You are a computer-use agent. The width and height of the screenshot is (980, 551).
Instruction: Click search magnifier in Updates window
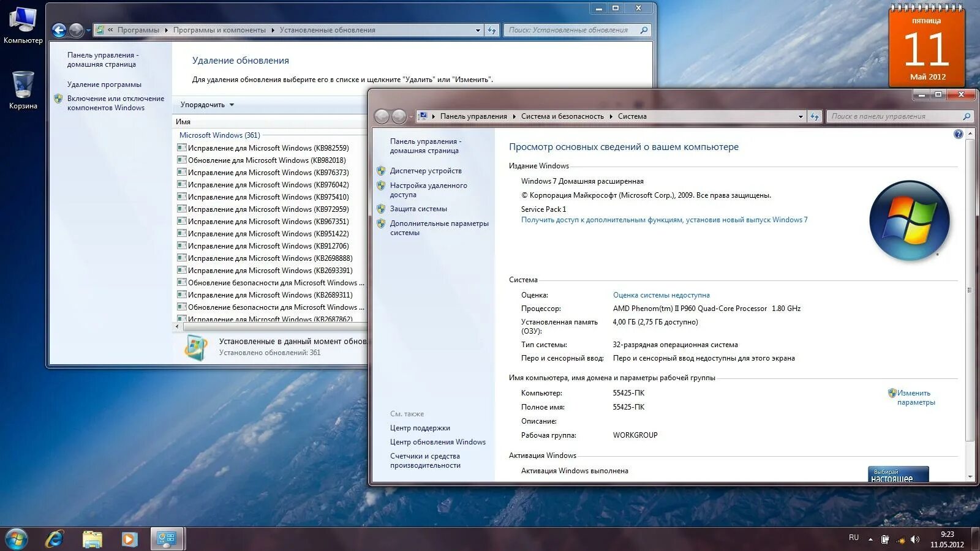coord(644,30)
